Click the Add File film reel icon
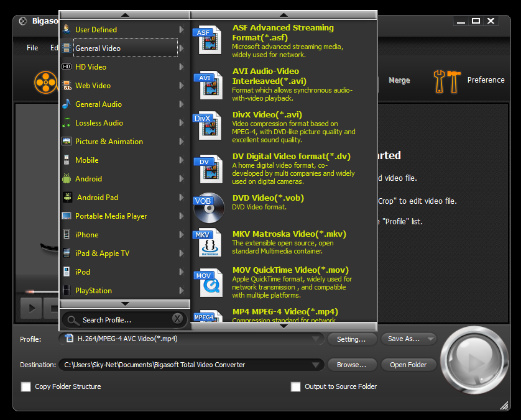 coord(46,83)
